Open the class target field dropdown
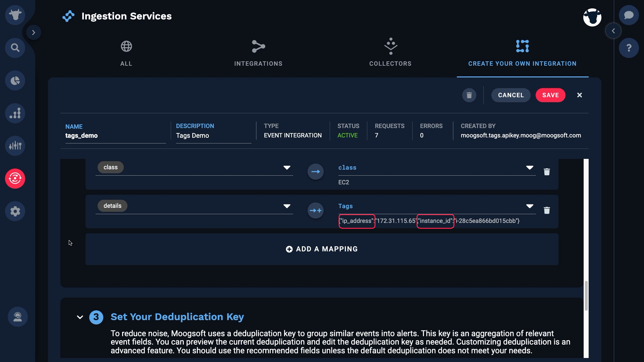The height and width of the screenshot is (362, 644). pyautogui.click(x=530, y=168)
